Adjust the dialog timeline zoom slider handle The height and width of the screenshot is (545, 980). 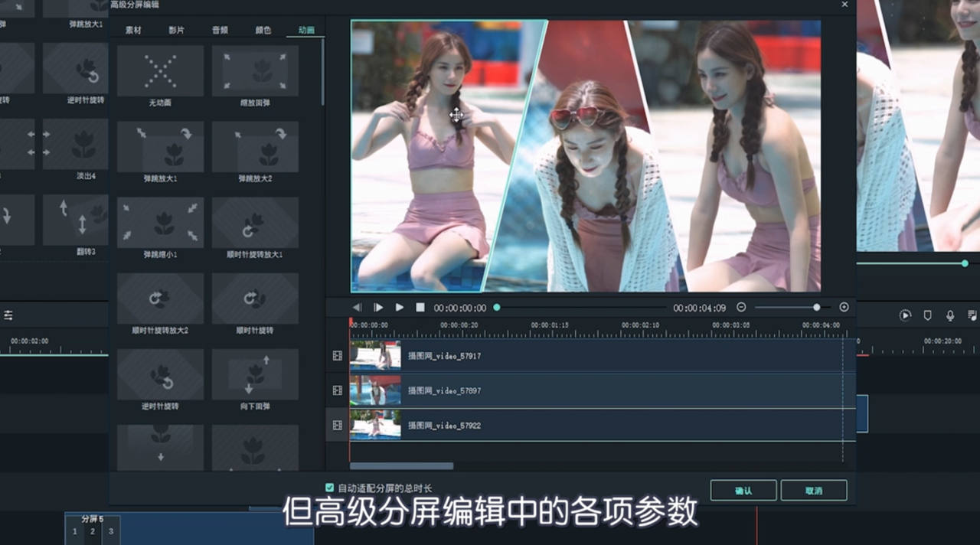click(x=816, y=307)
